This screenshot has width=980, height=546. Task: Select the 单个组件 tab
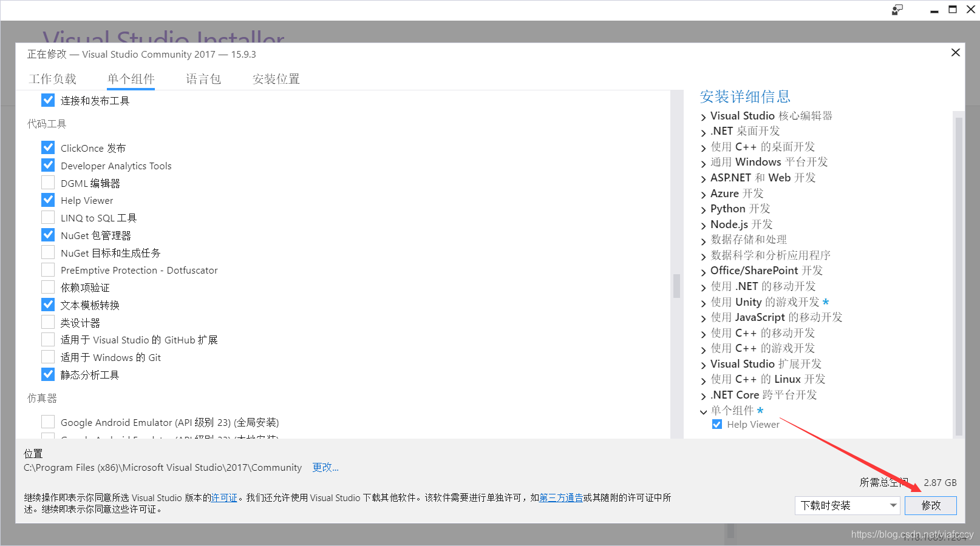[131, 79]
